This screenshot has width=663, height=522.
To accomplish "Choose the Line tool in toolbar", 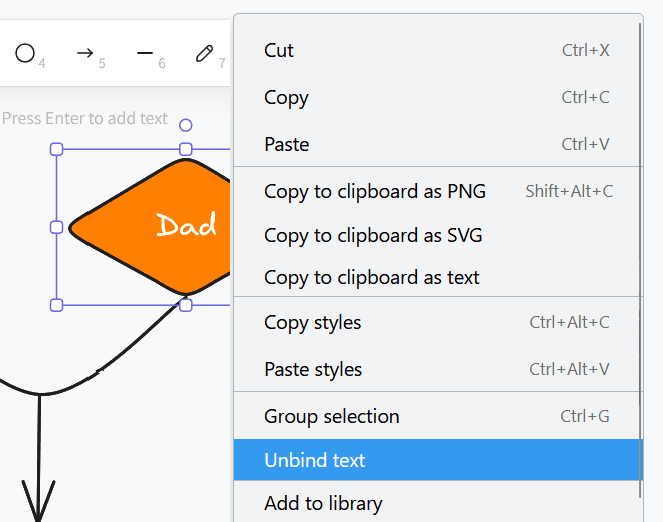I will [x=145, y=53].
